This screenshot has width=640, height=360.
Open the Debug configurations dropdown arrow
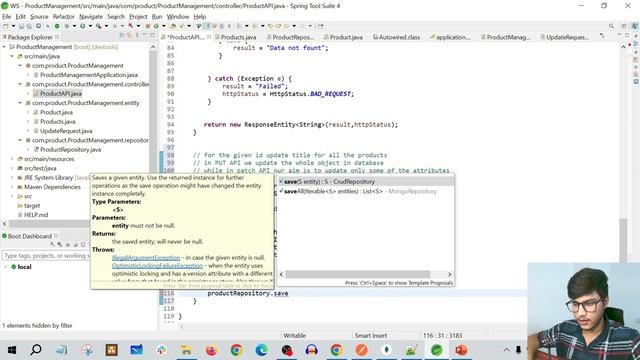pos(74,26)
